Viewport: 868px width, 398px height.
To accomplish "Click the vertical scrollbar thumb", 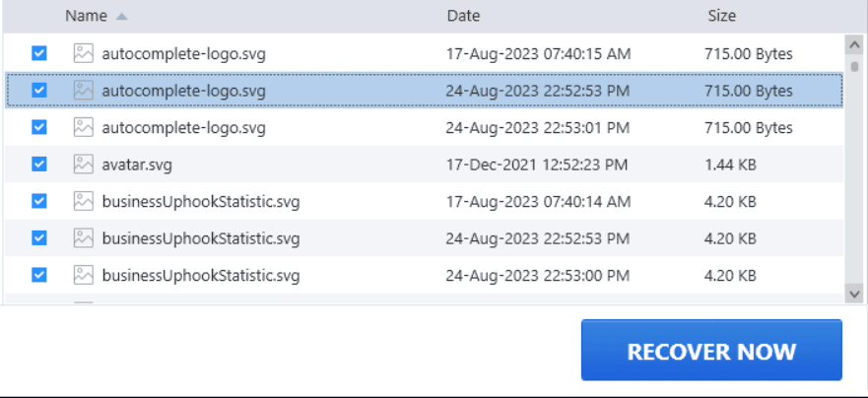I will point(854,67).
